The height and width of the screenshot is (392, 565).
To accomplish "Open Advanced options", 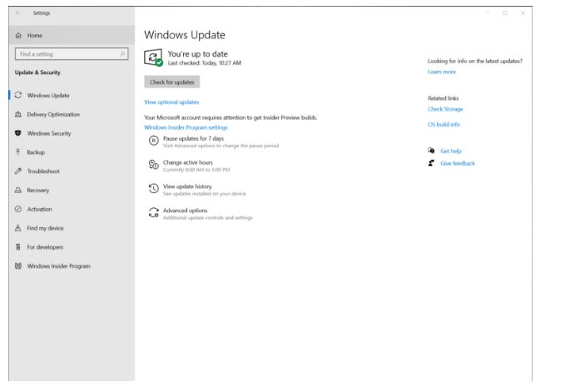I will (x=201, y=214).
